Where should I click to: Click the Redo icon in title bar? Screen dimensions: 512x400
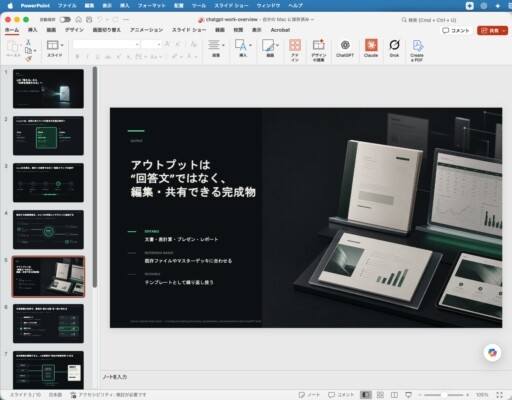pos(115,19)
